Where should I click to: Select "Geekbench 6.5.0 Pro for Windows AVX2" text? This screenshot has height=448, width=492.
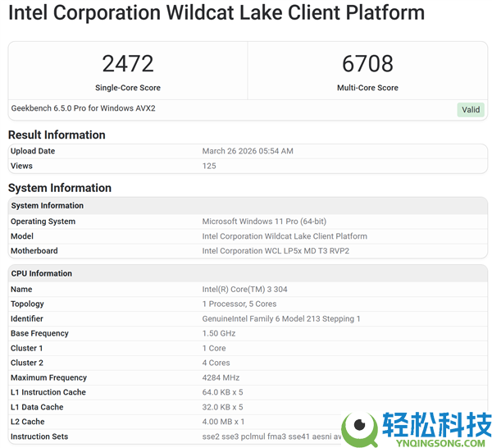(83, 108)
